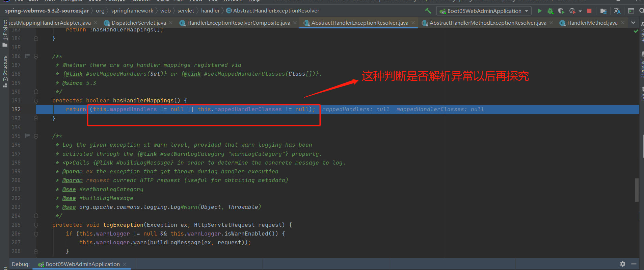Click the highlighted execution line 192
The height and width of the screenshot is (270, 644).
[x=337, y=109]
